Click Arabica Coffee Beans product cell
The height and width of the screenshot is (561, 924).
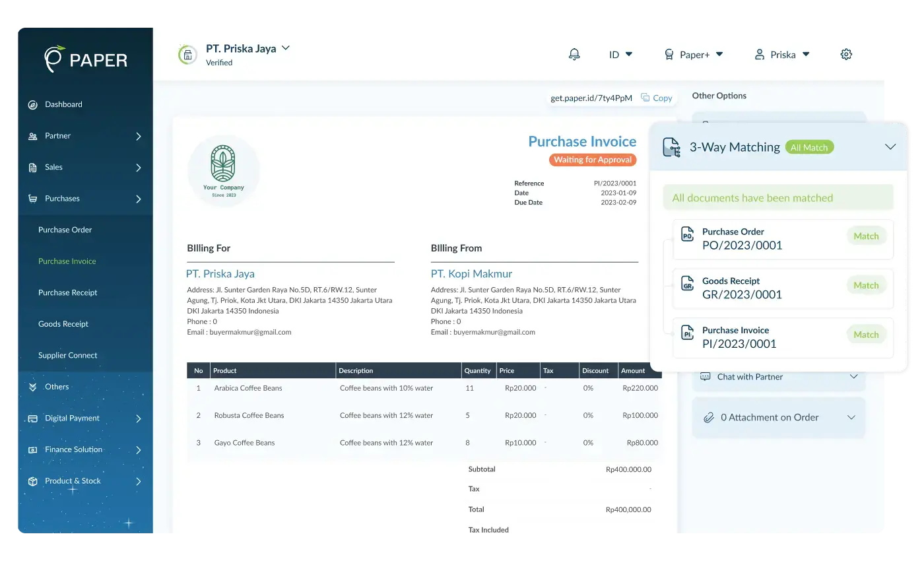pyautogui.click(x=248, y=388)
